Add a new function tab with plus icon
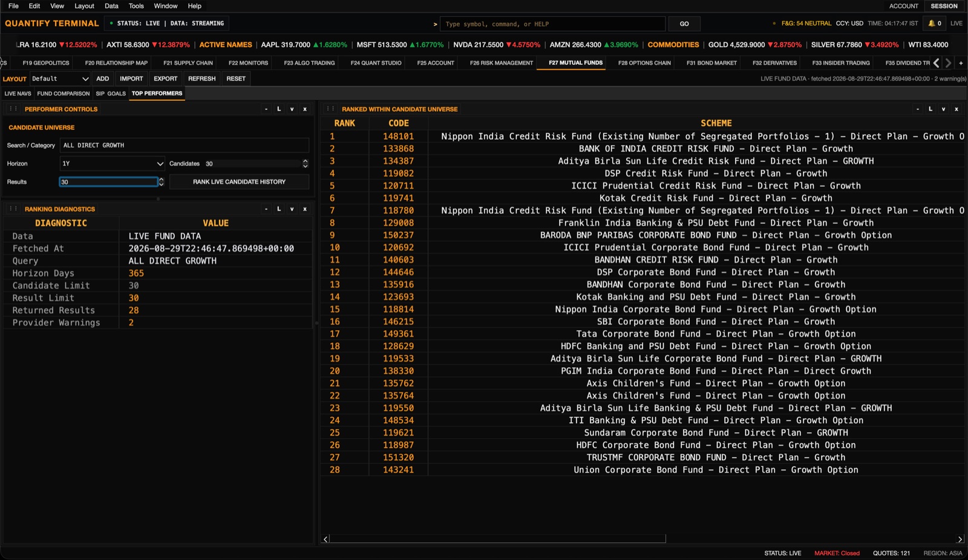Image resolution: width=968 pixels, height=560 pixels. click(x=961, y=63)
